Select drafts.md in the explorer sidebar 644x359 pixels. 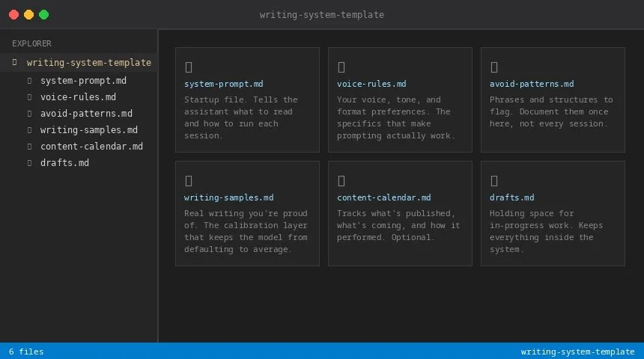[64, 163]
